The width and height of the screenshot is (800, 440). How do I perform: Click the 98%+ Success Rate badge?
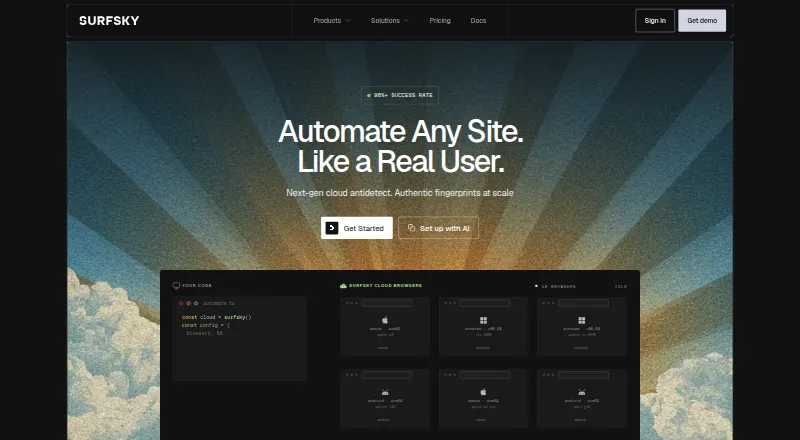pyautogui.click(x=400, y=95)
